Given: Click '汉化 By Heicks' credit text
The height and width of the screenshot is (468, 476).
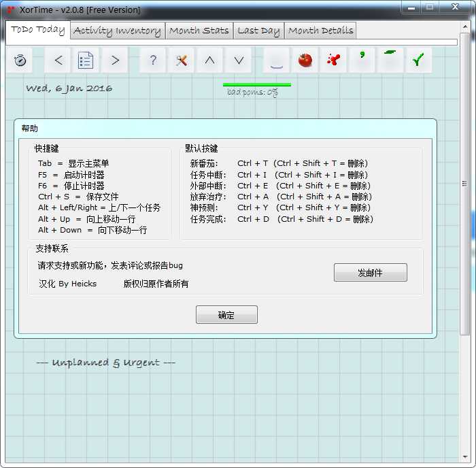Looking at the screenshot, I should [68, 284].
